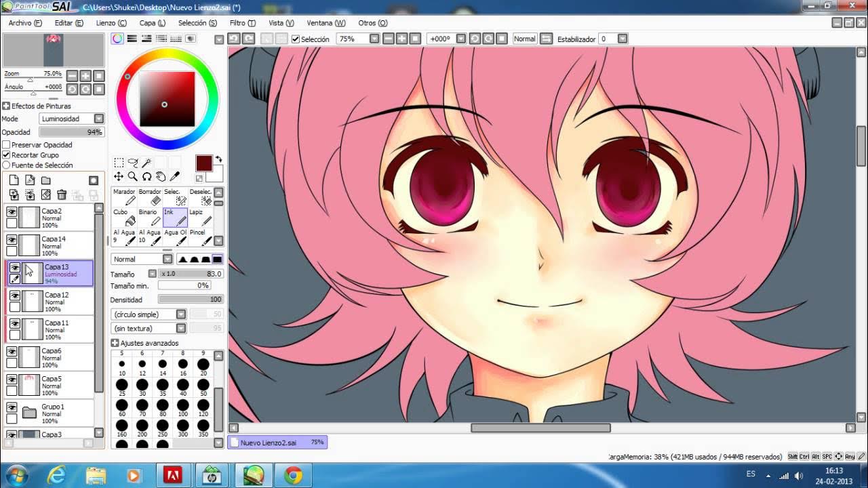Viewport: 868px width, 488px height.
Task: Flip the view horizontally from toolbar
Action: 547,39
